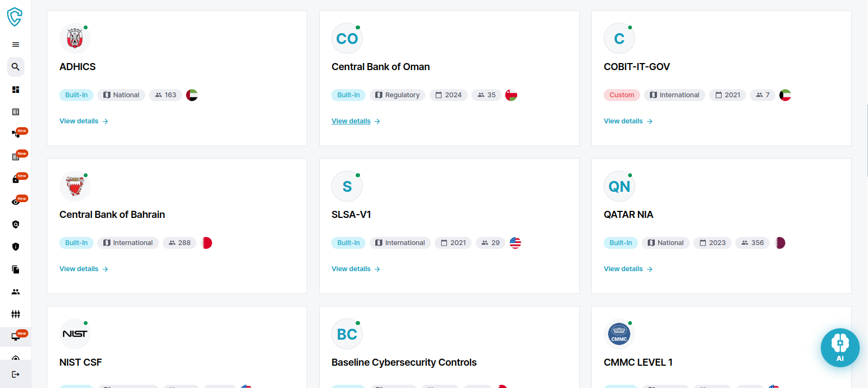Click the logout icon in sidebar
The width and height of the screenshot is (868, 388).
16,374
